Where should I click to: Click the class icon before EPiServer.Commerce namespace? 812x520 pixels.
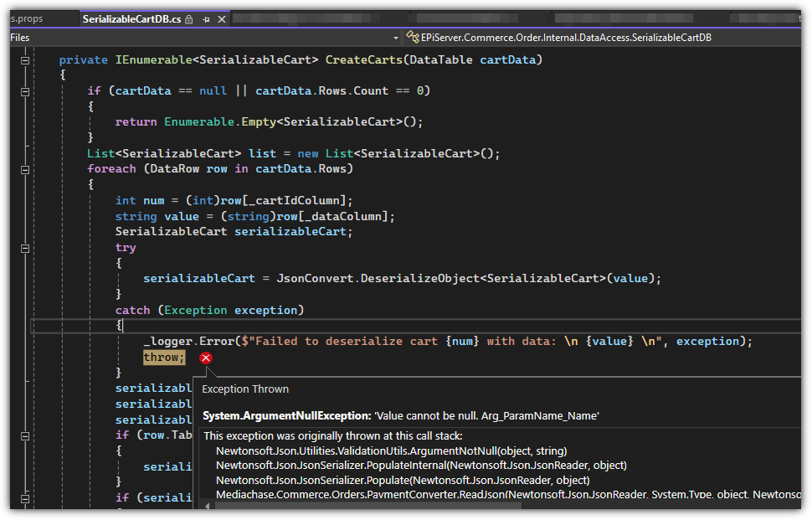[x=412, y=37]
